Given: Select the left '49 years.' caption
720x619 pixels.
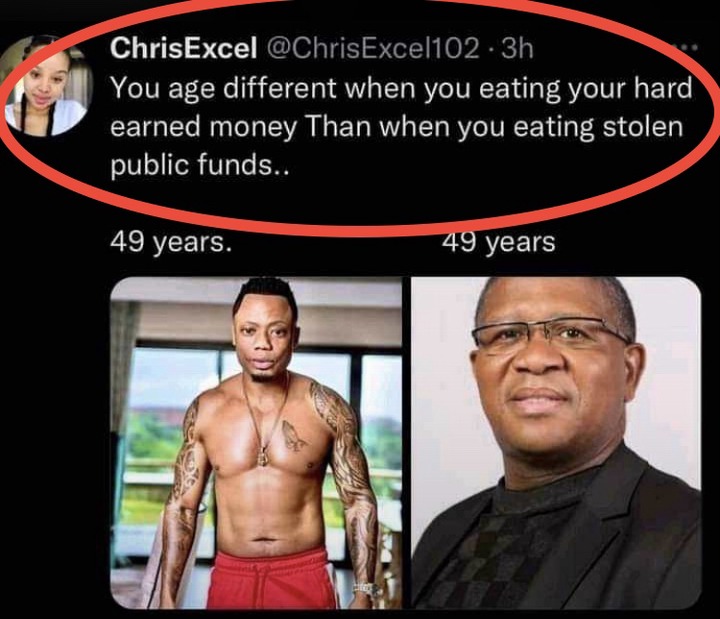Looking at the screenshot, I should point(170,243).
